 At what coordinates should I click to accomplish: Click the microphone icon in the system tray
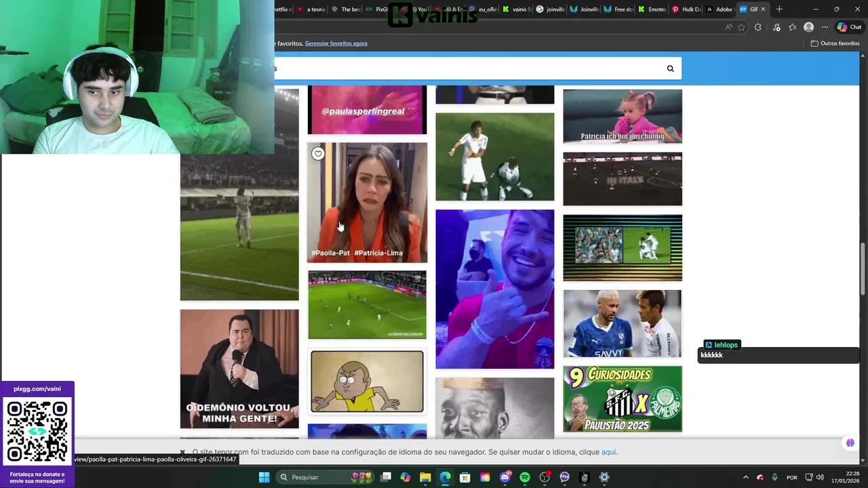774,477
